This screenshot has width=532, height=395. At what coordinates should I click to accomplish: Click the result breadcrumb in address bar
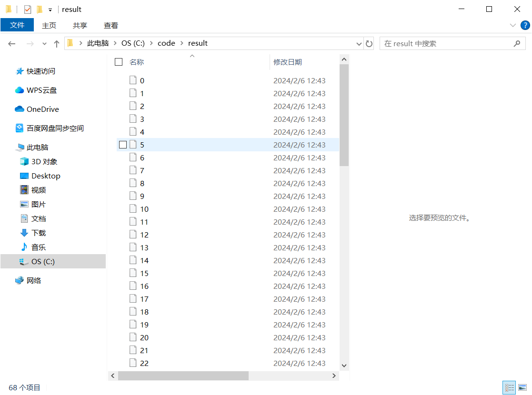(x=198, y=43)
